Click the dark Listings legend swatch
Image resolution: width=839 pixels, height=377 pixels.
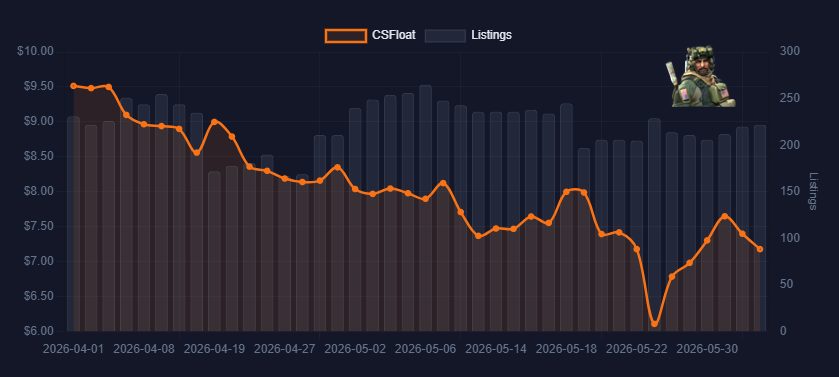tap(445, 35)
